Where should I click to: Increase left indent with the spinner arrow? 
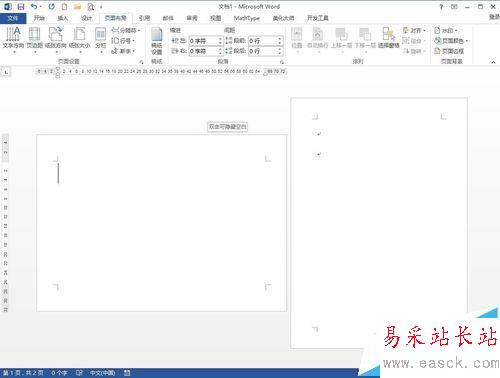pos(220,39)
